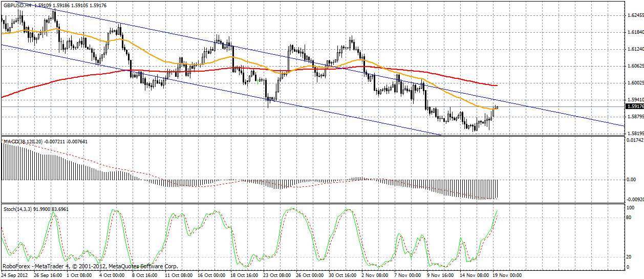Click the 1.58195 price axis label
644x279 pixels.
coord(635,133)
